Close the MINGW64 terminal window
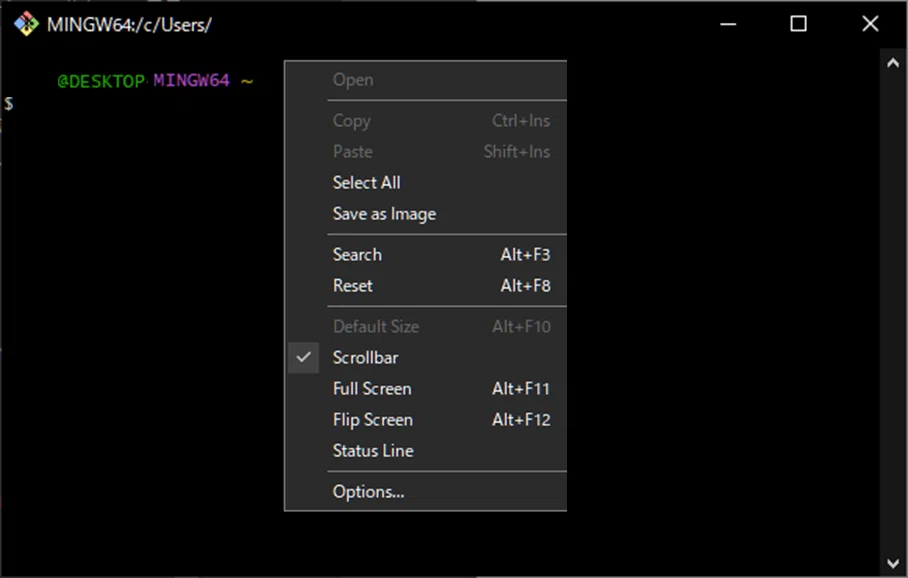This screenshot has width=908, height=578. tap(870, 24)
